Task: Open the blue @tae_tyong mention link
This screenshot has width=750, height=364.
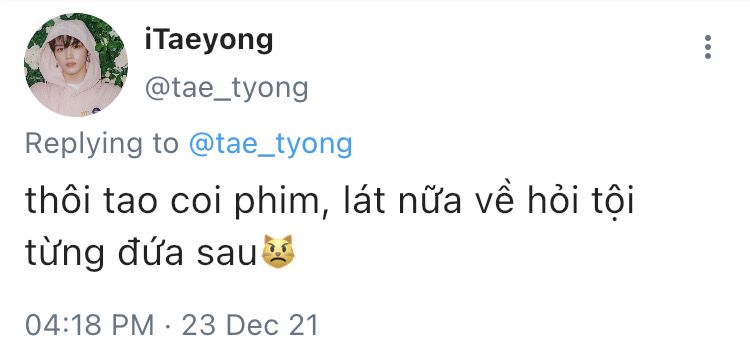Action: tap(271, 144)
